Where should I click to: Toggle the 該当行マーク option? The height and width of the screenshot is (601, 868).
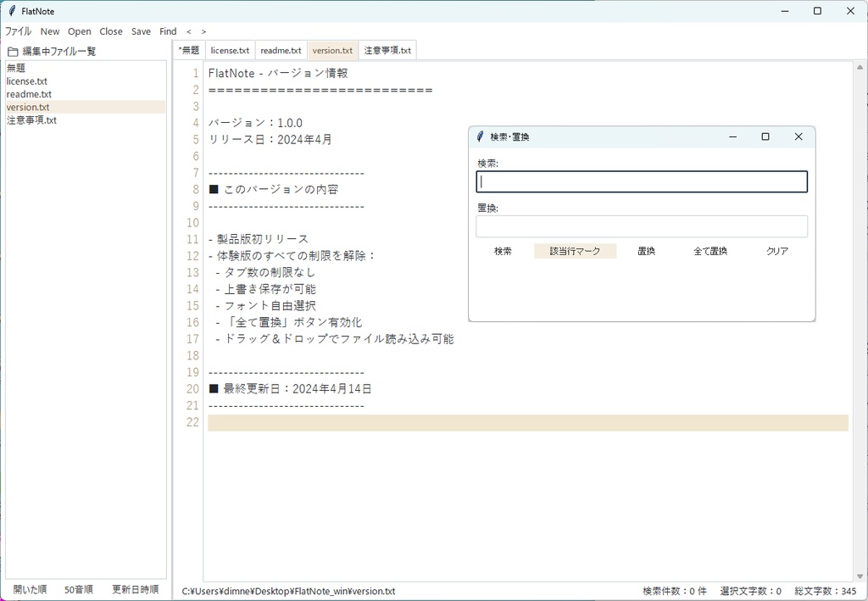(x=575, y=250)
